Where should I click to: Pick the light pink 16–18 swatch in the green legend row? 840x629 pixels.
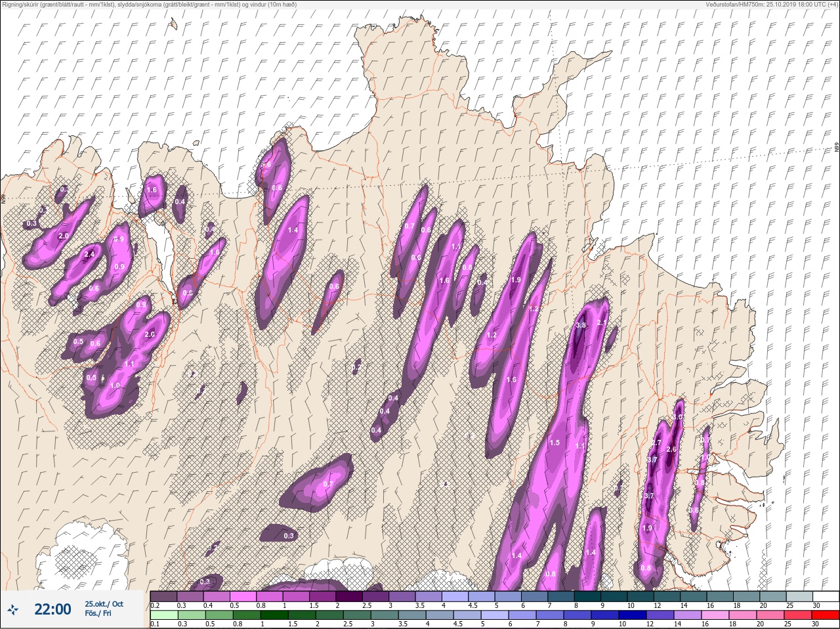pos(715,615)
